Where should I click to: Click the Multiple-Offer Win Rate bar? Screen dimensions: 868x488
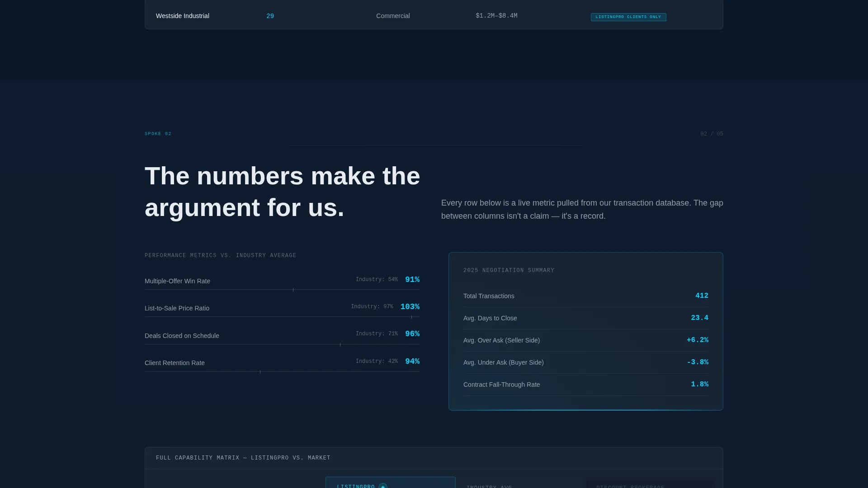click(x=282, y=290)
